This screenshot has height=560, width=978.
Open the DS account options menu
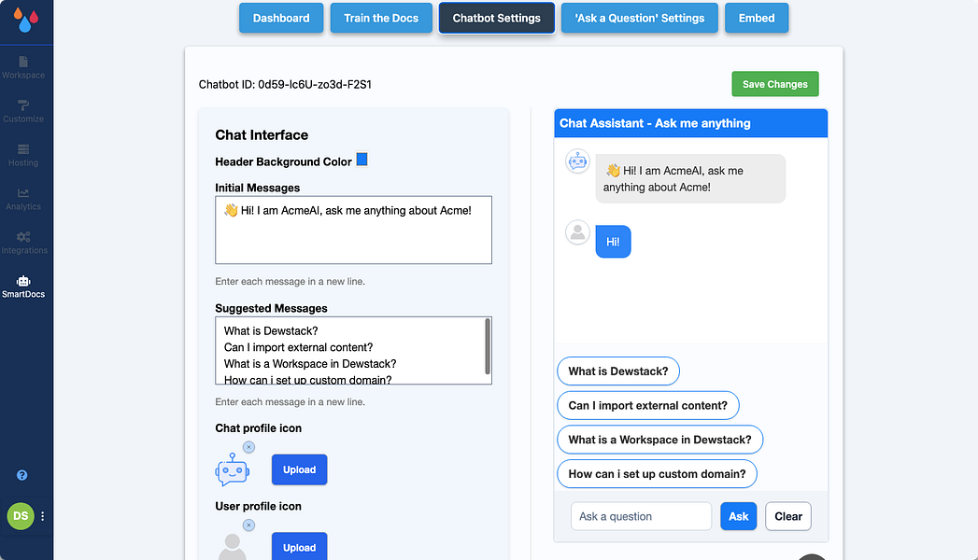(42, 516)
